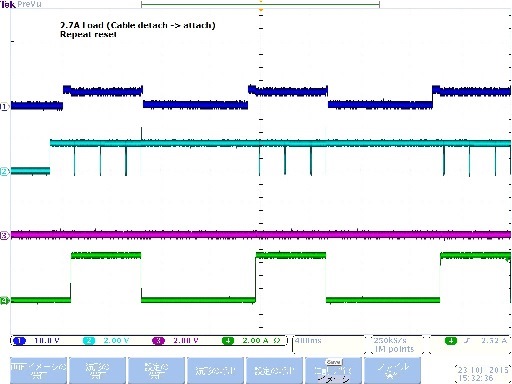The width and height of the screenshot is (512, 384).
Task: Click the channel 4 scale 2.00 A readout
Action: click(x=261, y=341)
